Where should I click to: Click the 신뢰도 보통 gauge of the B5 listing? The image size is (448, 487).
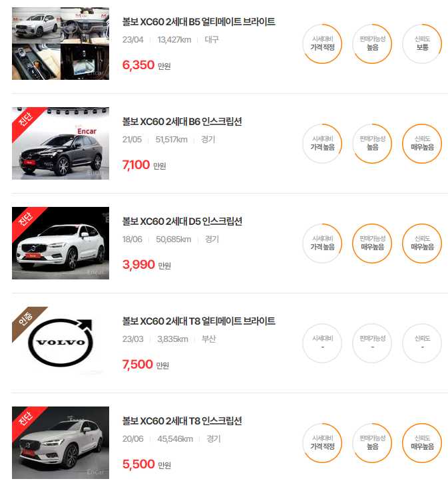pos(422,44)
